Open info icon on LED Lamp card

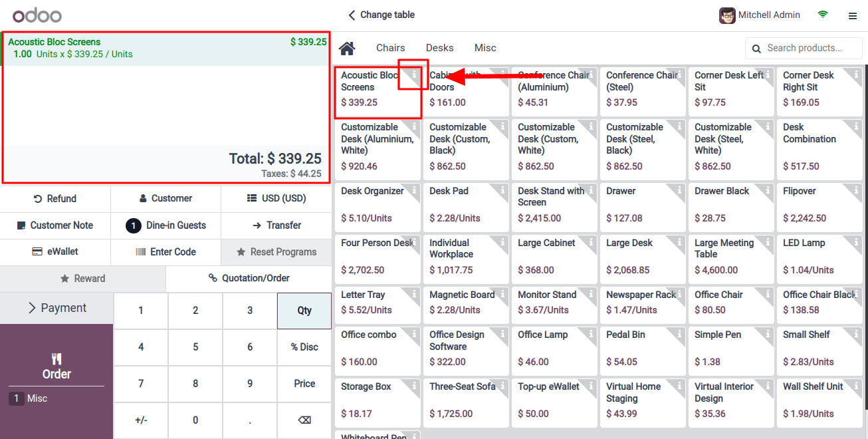(856, 242)
